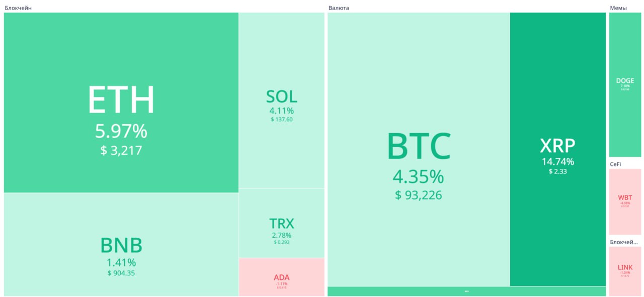Select the Валюта category label
Viewport: 644px width, 297px height.
[x=339, y=8]
